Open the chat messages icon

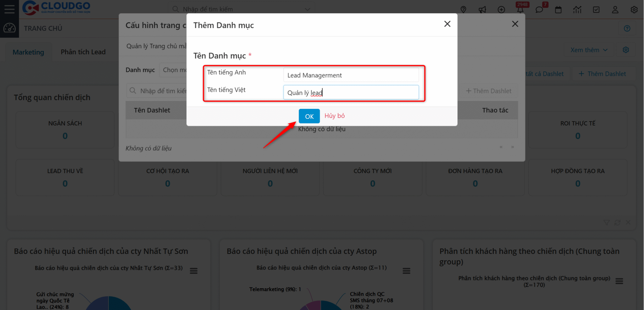[539, 9]
